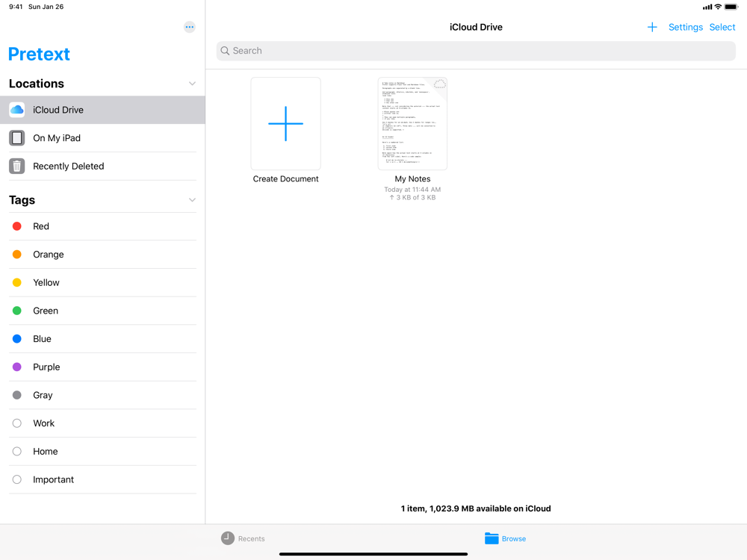Viewport: 747px width, 560px height.
Task: Select the Purple tag dot
Action: coord(17,367)
